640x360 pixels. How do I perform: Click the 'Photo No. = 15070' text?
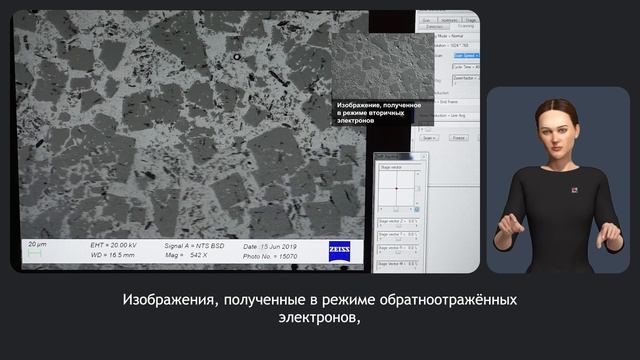click(x=270, y=256)
